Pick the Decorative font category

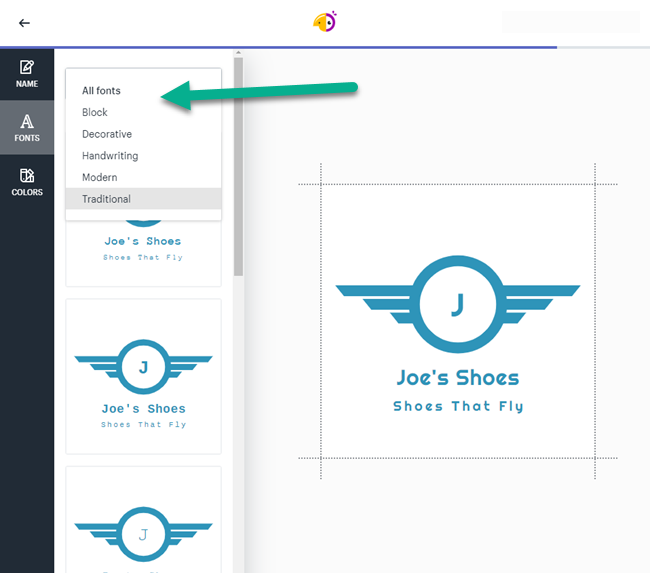(x=106, y=134)
